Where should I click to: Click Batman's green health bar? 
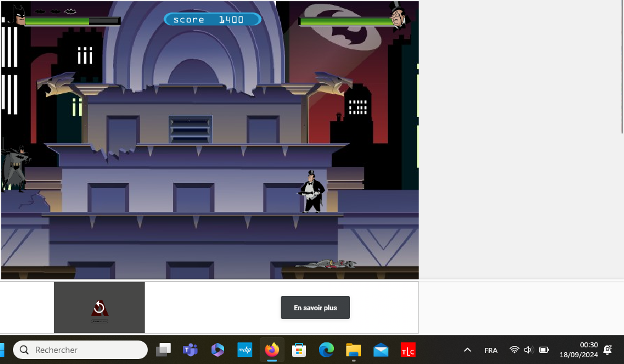click(x=71, y=21)
